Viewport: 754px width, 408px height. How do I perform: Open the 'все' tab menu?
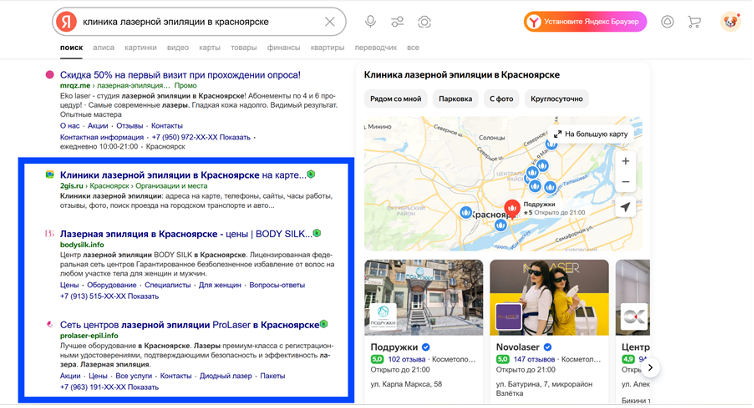pyautogui.click(x=413, y=48)
